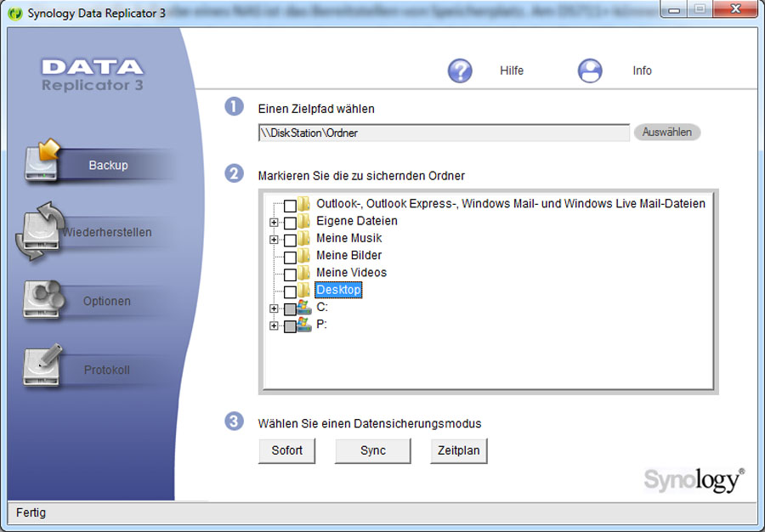765x532 pixels.
Task: Close the Data Replicator window
Action: tap(734, 9)
